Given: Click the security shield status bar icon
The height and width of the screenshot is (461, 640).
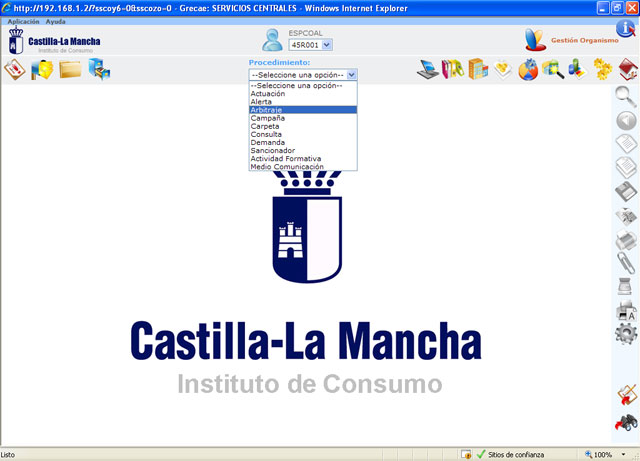Looking at the screenshot, I should click(466, 454).
